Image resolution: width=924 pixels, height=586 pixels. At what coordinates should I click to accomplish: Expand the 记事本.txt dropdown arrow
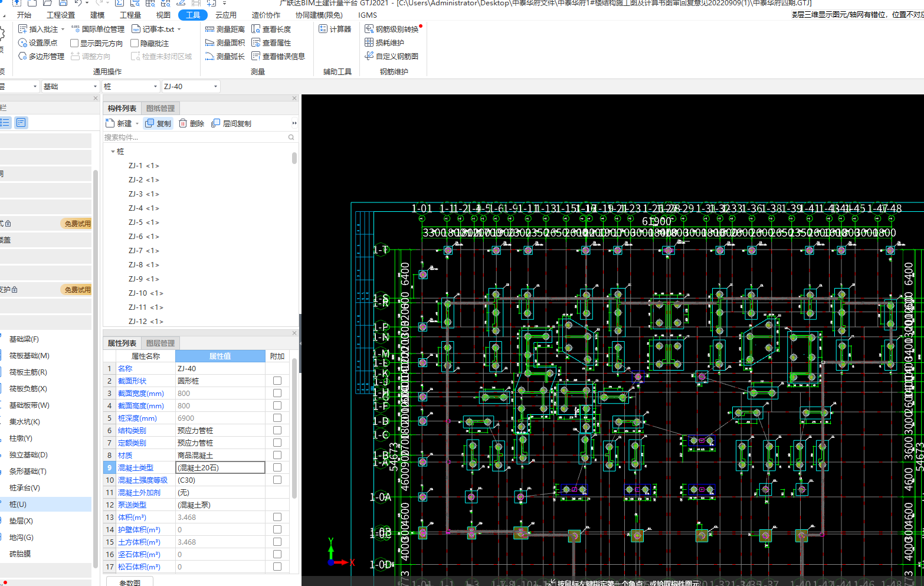[x=179, y=29]
